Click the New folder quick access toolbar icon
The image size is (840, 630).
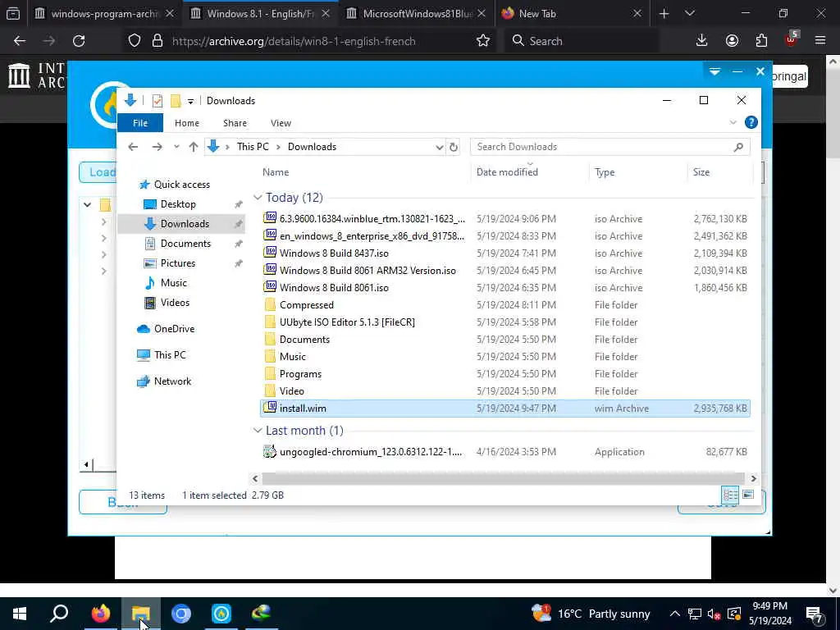tap(176, 101)
